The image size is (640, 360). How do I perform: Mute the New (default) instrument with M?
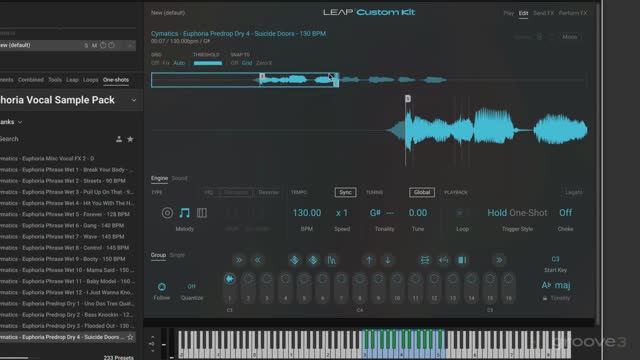(x=94, y=45)
